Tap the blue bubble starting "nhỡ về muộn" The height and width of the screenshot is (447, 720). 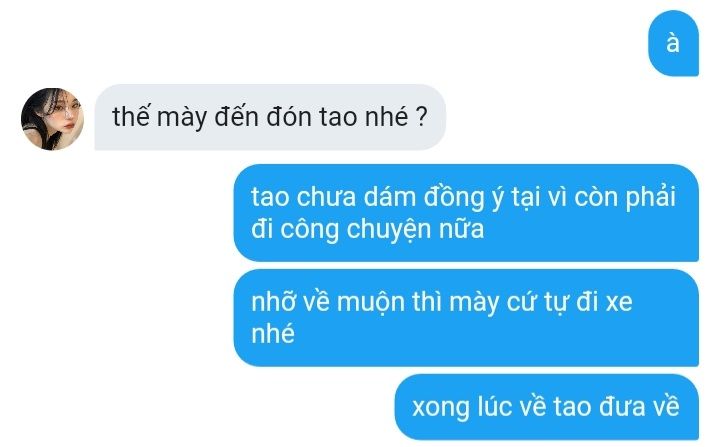(x=466, y=317)
